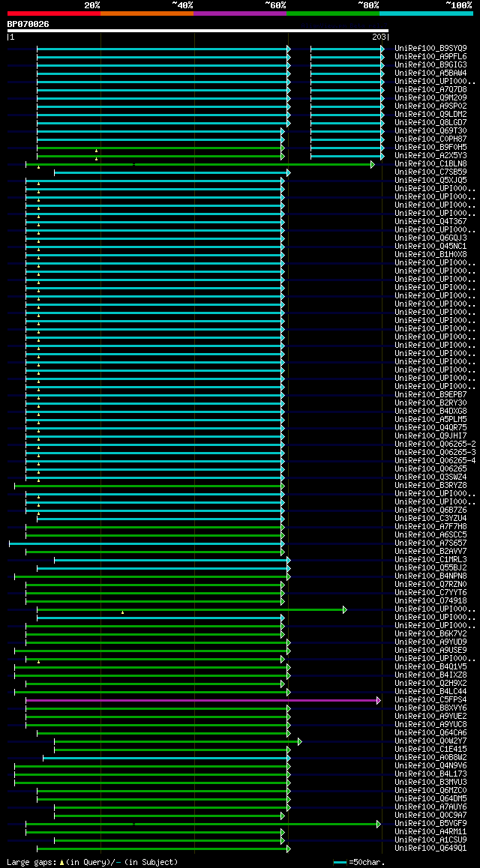Click the cyan alignment bar for A0B8W2
The height and width of the screenshot is (868, 480).
click(x=166, y=758)
